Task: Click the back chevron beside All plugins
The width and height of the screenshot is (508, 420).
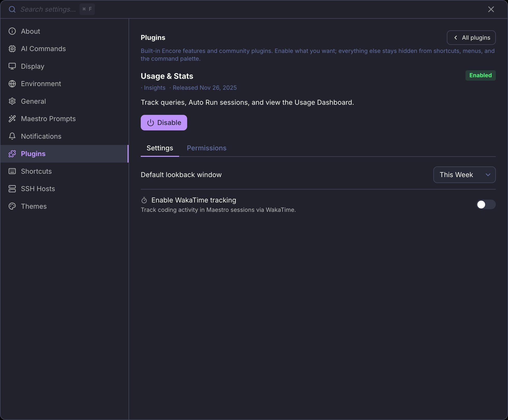Action: click(456, 38)
